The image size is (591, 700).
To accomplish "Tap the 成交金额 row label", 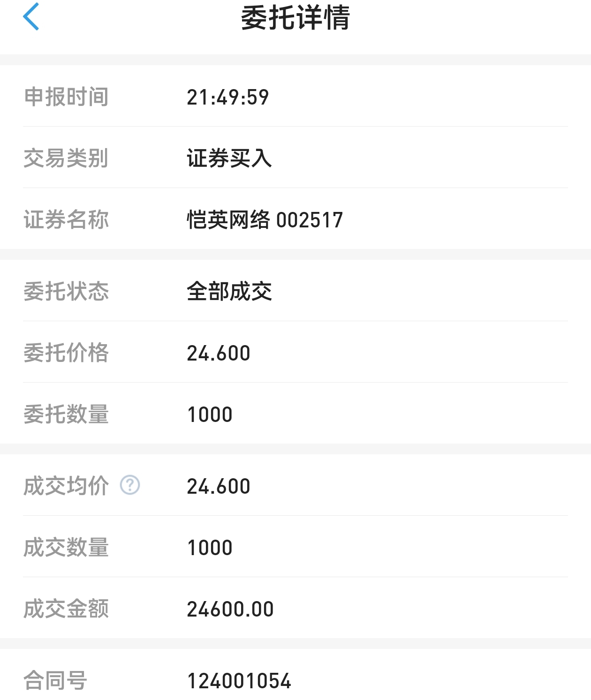I will click(x=66, y=609).
